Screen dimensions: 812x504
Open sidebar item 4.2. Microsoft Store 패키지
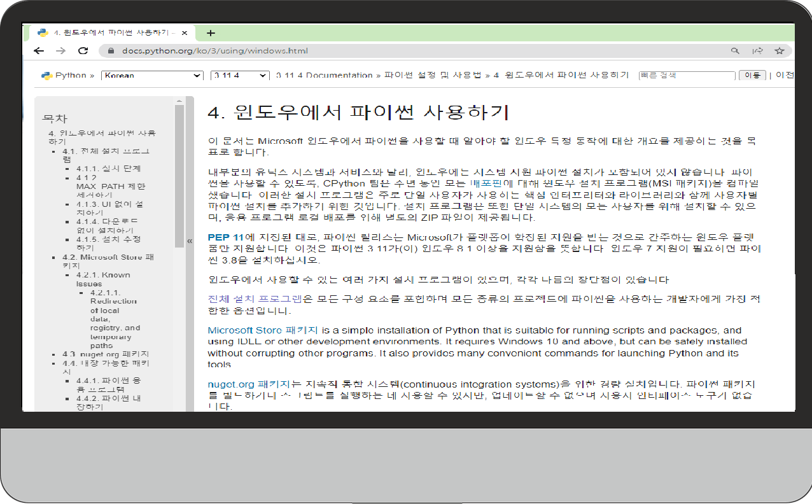click(108, 261)
